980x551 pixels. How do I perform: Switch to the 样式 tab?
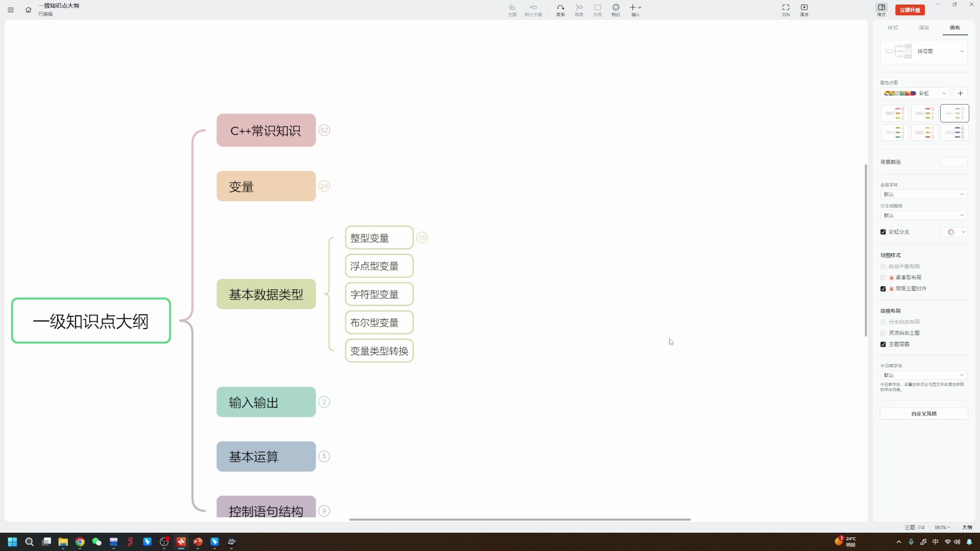(x=892, y=28)
